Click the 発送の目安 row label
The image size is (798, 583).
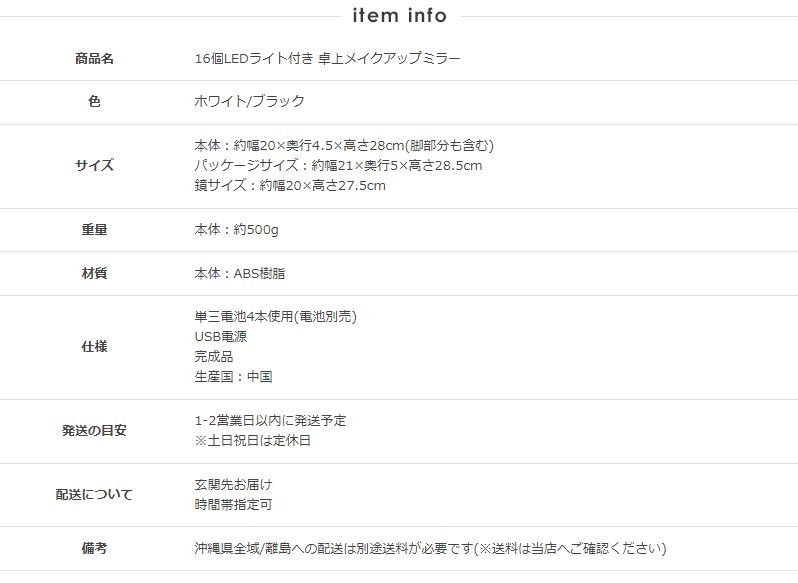coord(94,431)
